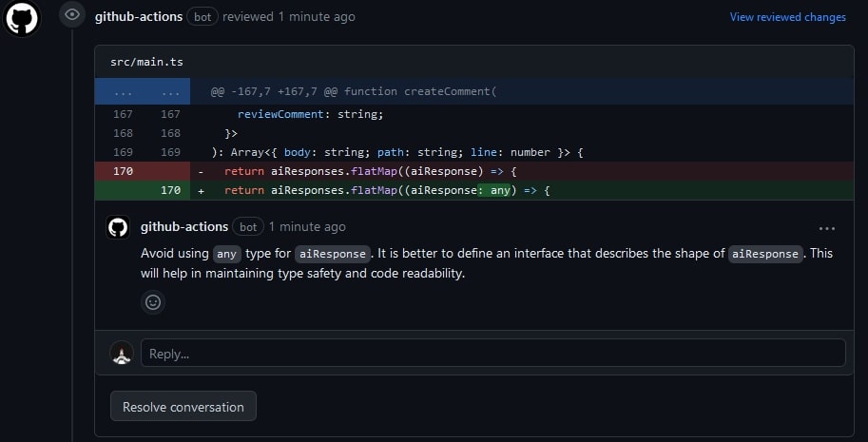Focus the Reply text field
The height and width of the screenshot is (442, 868).
[x=492, y=354]
